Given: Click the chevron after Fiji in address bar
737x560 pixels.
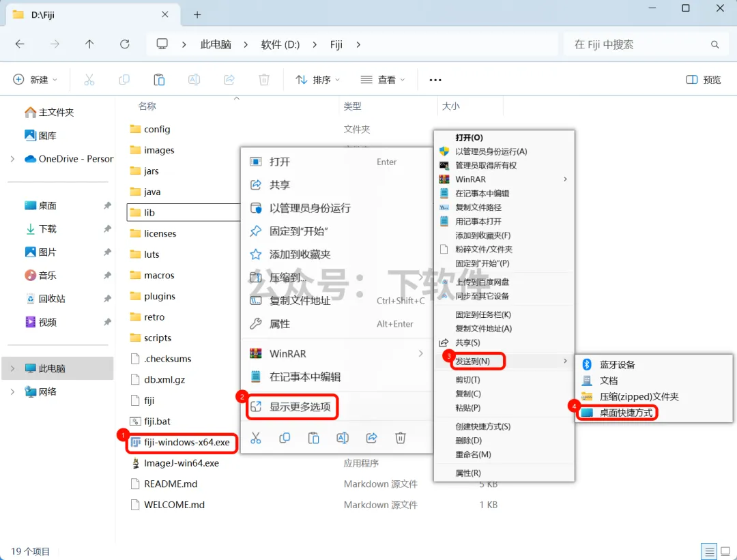Looking at the screenshot, I should (359, 44).
